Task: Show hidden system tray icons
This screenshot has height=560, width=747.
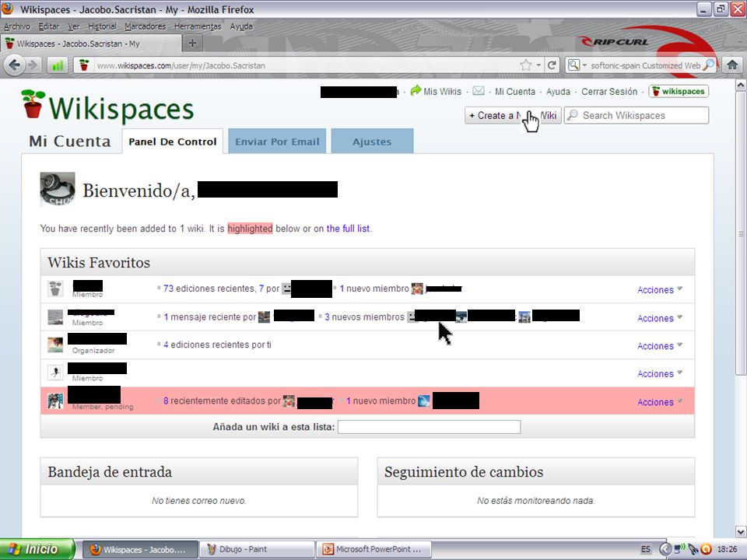Action: tap(665, 549)
